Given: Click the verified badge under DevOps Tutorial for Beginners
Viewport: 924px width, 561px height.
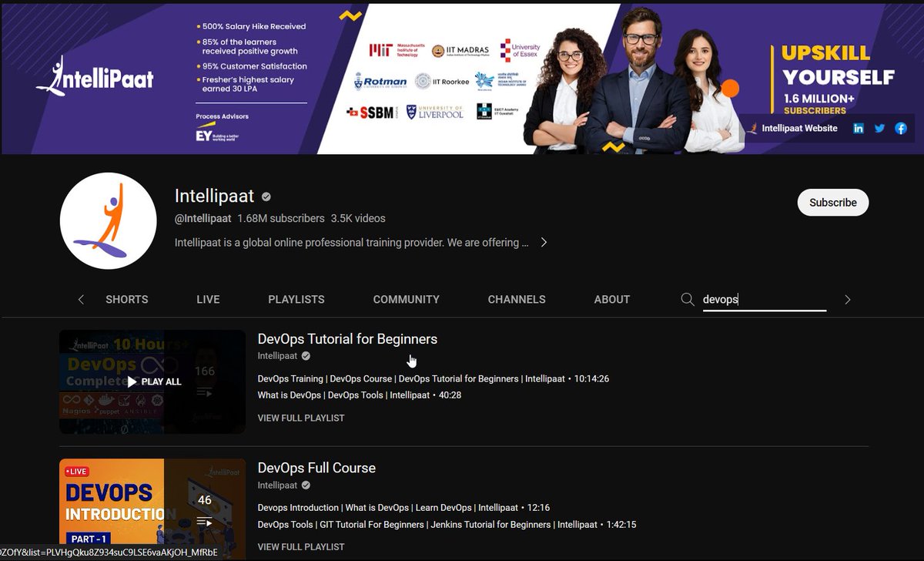Looking at the screenshot, I should [306, 356].
